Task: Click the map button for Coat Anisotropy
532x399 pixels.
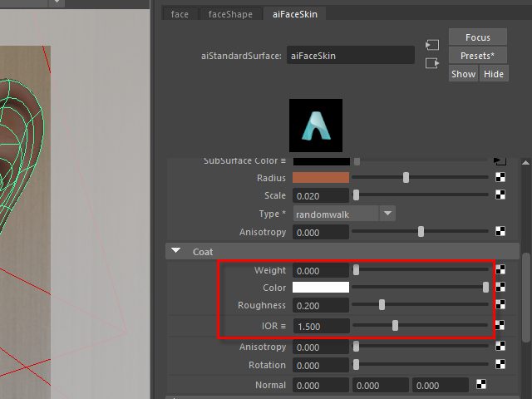Action: click(x=500, y=347)
